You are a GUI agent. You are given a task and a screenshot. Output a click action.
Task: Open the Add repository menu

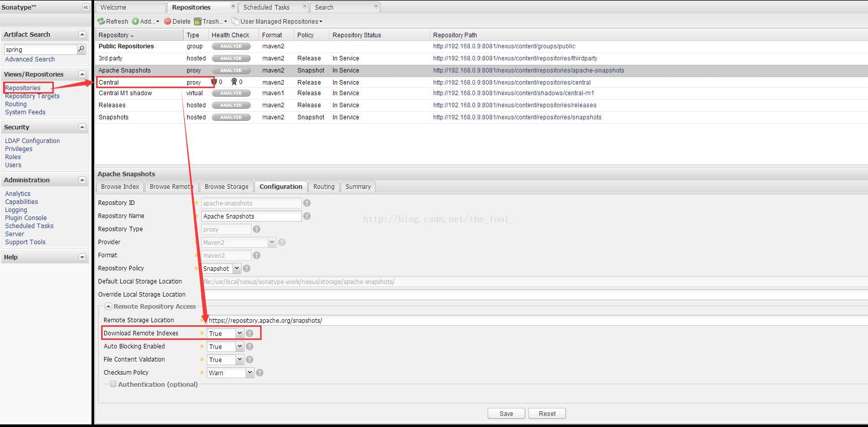pyautogui.click(x=145, y=21)
